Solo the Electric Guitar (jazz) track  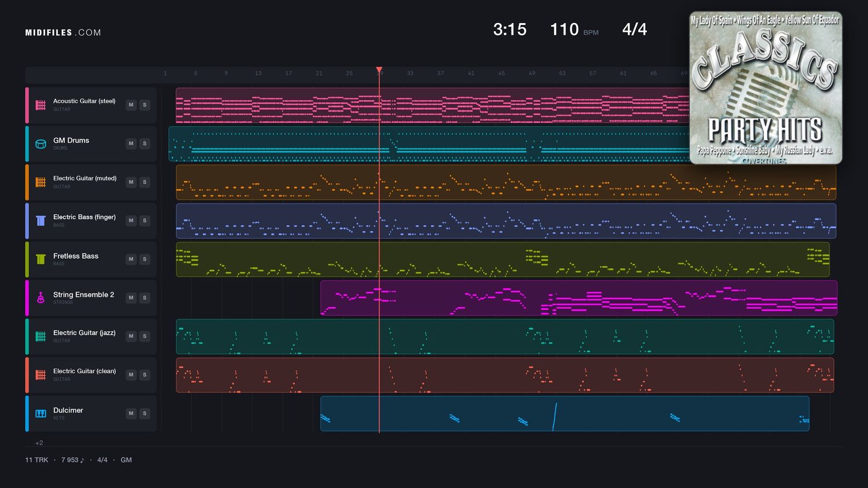pyautogui.click(x=145, y=337)
